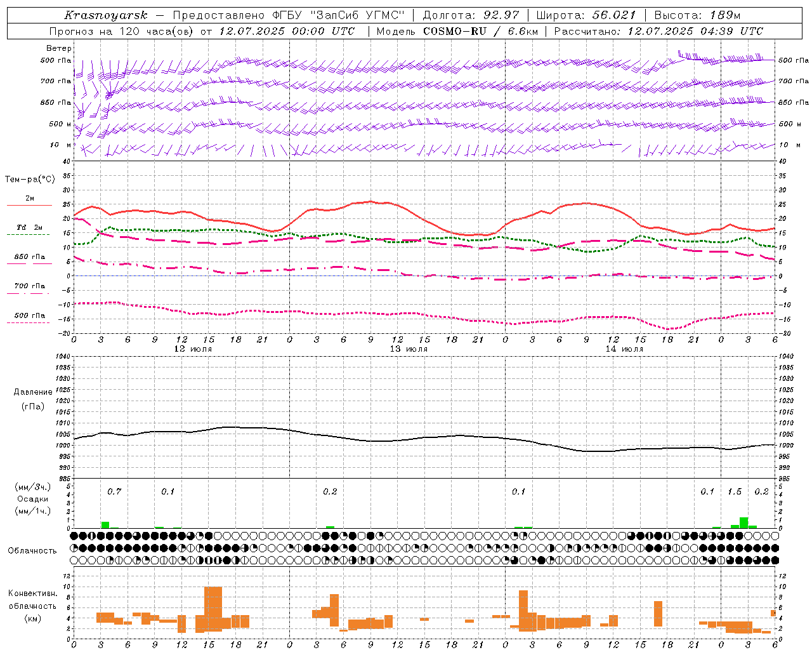Click the green precipitation bar under 0.7
The image size is (812, 650).
click(x=105, y=525)
